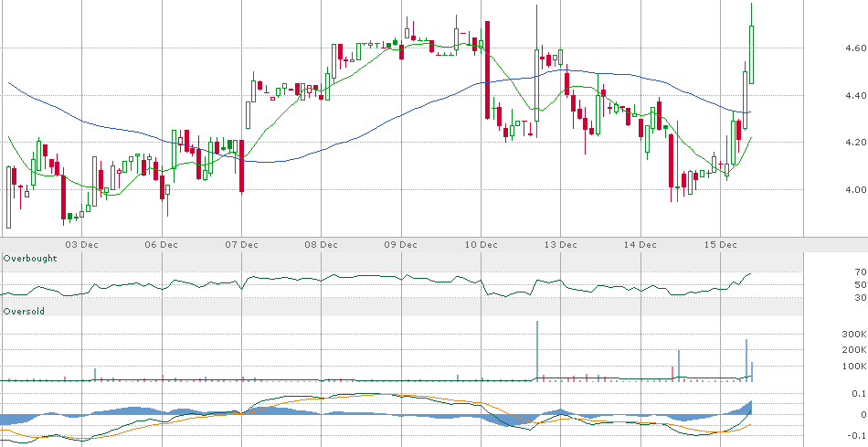Click the MACD -0.1 axis label
868x447 pixels.
pos(857,435)
